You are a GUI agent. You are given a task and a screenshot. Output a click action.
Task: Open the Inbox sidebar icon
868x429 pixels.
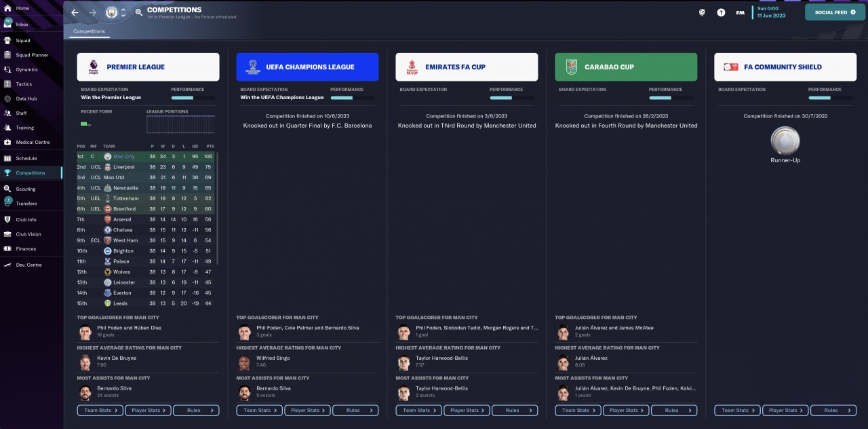[x=8, y=24]
